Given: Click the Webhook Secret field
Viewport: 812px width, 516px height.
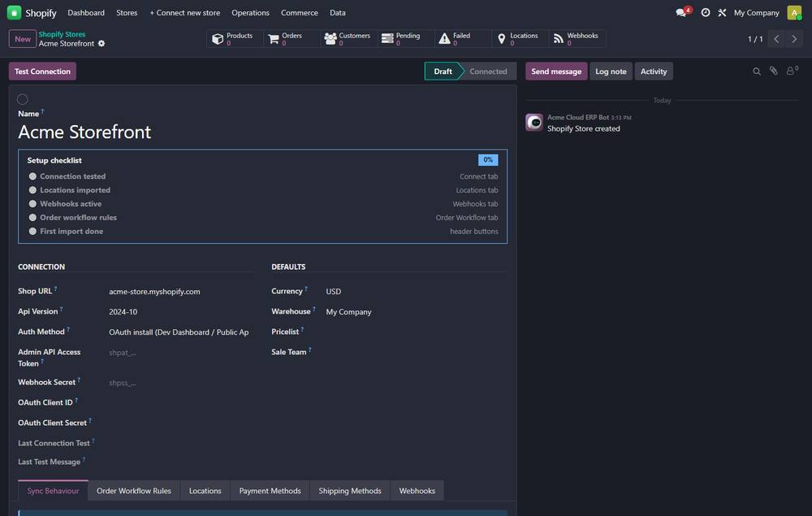Looking at the screenshot, I should (179, 383).
